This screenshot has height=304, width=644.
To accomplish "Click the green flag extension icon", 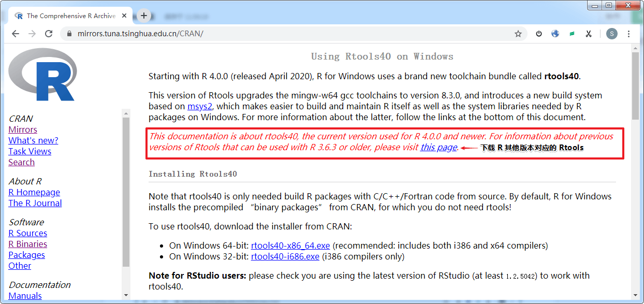I will 572,34.
